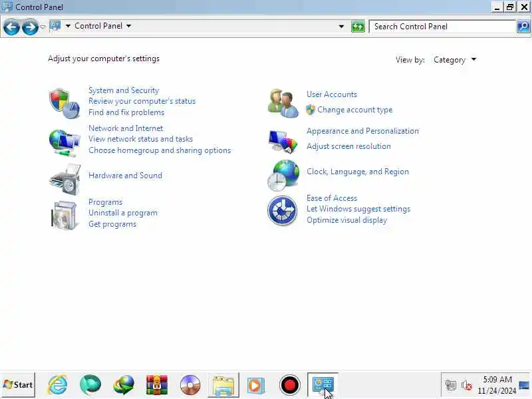The height and width of the screenshot is (399, 532).
Task: Click the green Refresh button
Action: click(x=358, y=26)
